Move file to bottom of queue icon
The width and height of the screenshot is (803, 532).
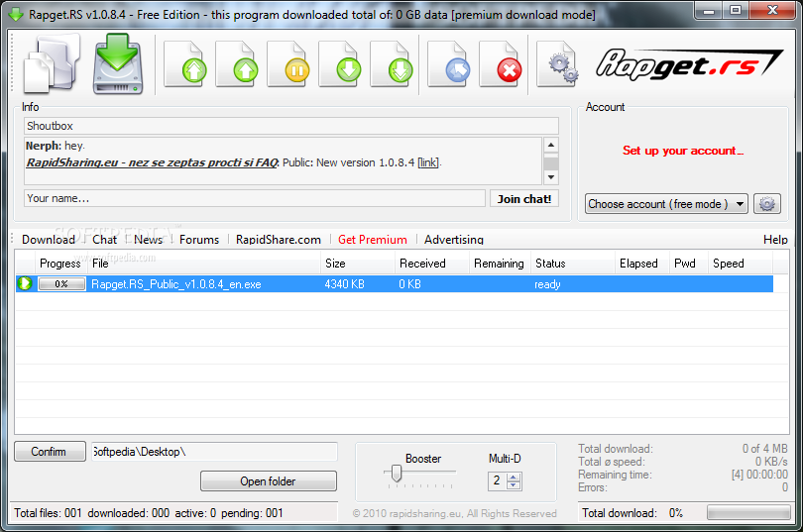tap(393, 65)
